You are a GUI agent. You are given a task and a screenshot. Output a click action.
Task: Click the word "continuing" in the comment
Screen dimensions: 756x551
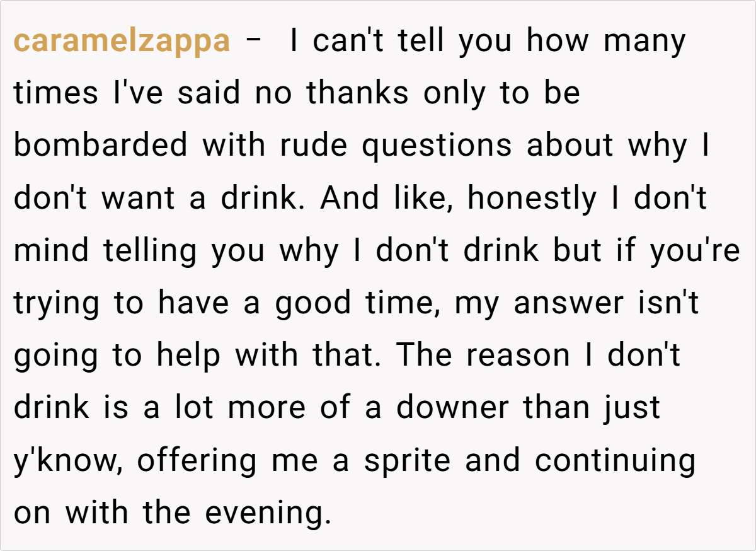pyautogui.click(x=615, y=461)
